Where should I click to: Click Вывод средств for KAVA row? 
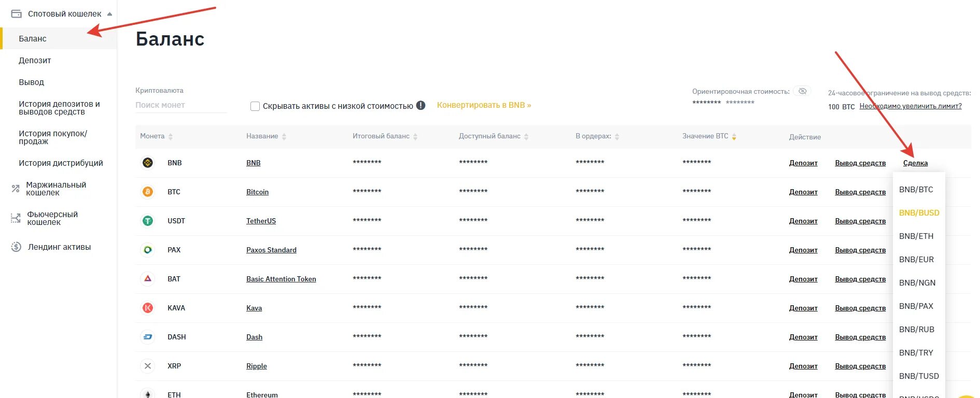[860, 308]
